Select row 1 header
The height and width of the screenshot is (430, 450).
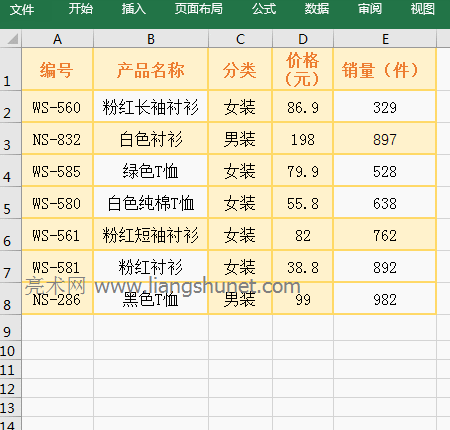pos(11,69)
